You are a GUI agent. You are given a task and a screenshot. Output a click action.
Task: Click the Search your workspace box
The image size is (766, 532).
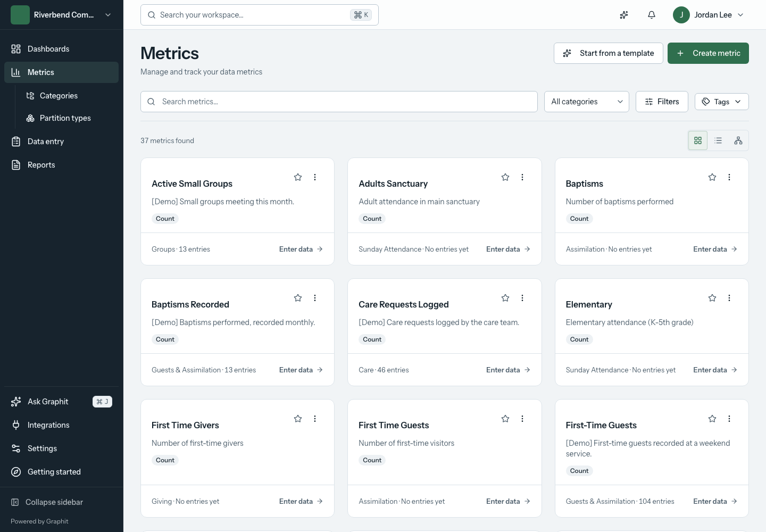[x=260, y=15]
